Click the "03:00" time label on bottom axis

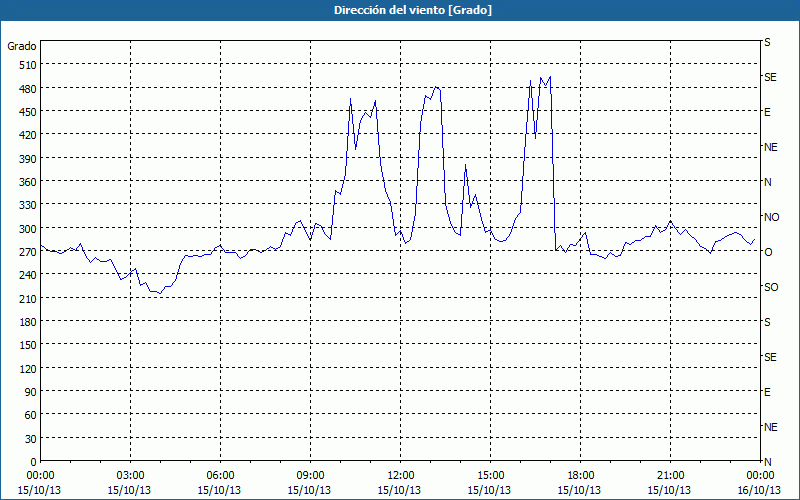point(130,476)
